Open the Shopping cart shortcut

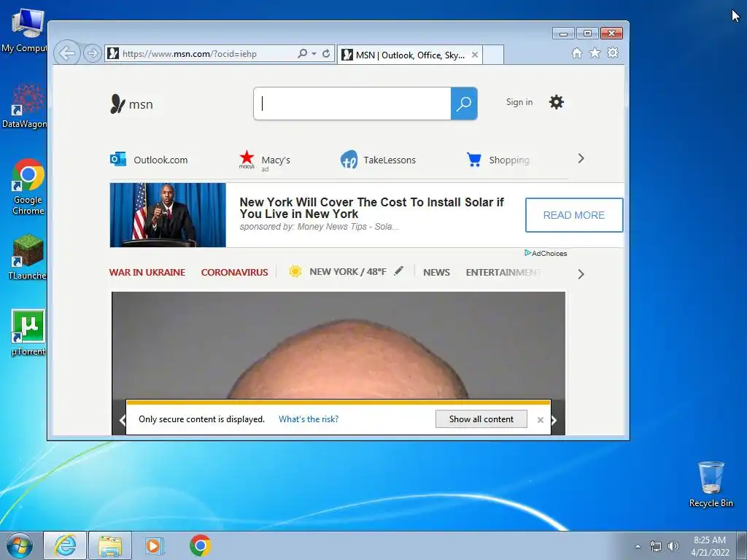498,160
